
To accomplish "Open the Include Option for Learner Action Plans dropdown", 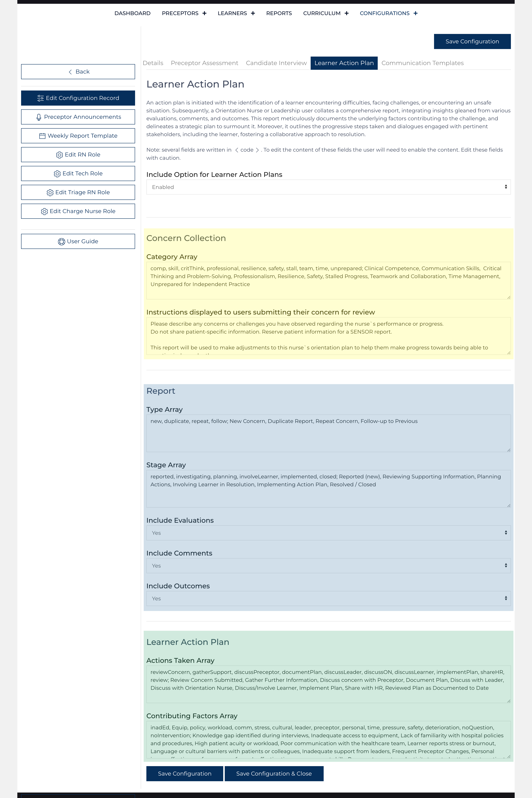I will (x=328, y=187).
